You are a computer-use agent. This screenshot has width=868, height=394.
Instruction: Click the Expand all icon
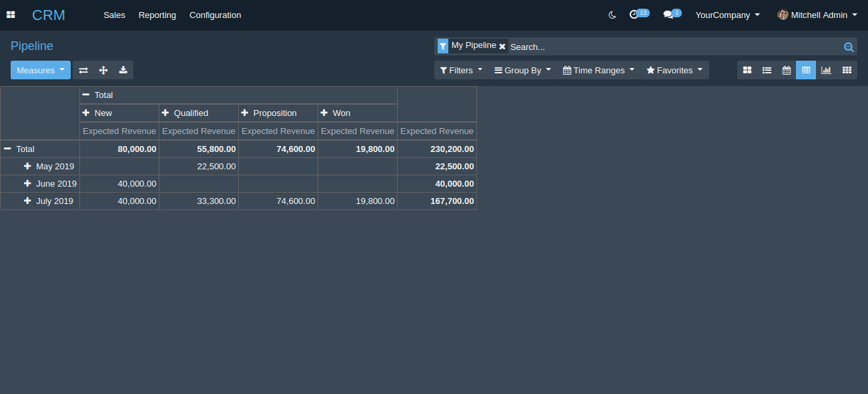(103, 70)
